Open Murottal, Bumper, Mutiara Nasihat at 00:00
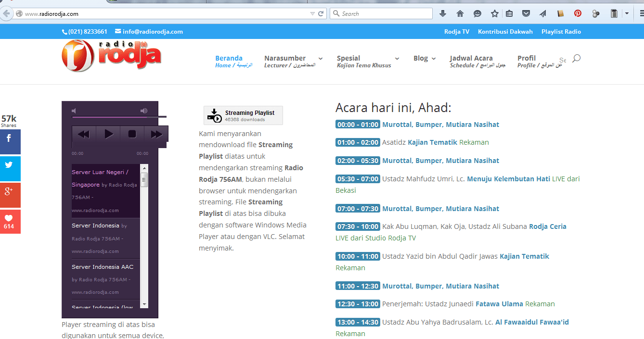Screen dimensions: 644x339 coord(440,125)
